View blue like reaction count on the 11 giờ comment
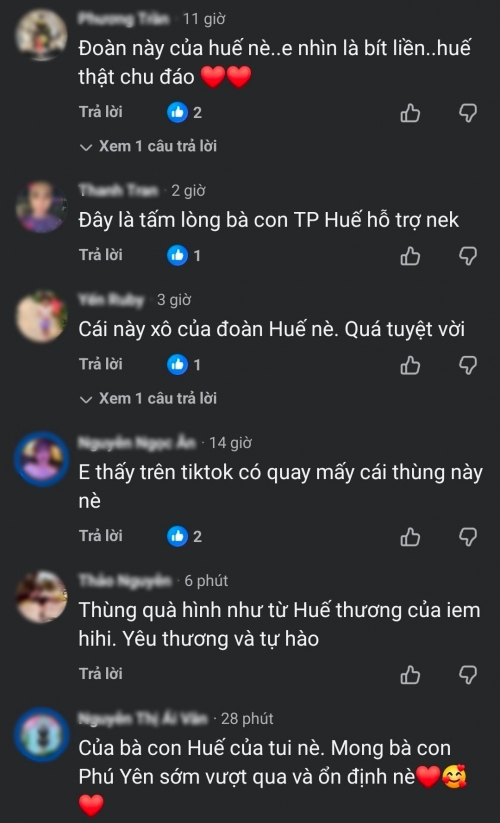500x823 pixels. 184,112
